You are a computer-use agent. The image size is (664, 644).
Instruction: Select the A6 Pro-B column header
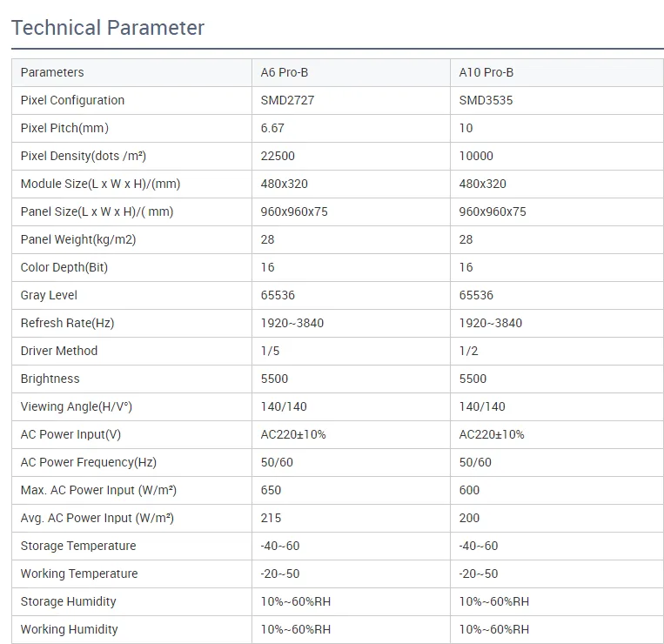[285, 72]
